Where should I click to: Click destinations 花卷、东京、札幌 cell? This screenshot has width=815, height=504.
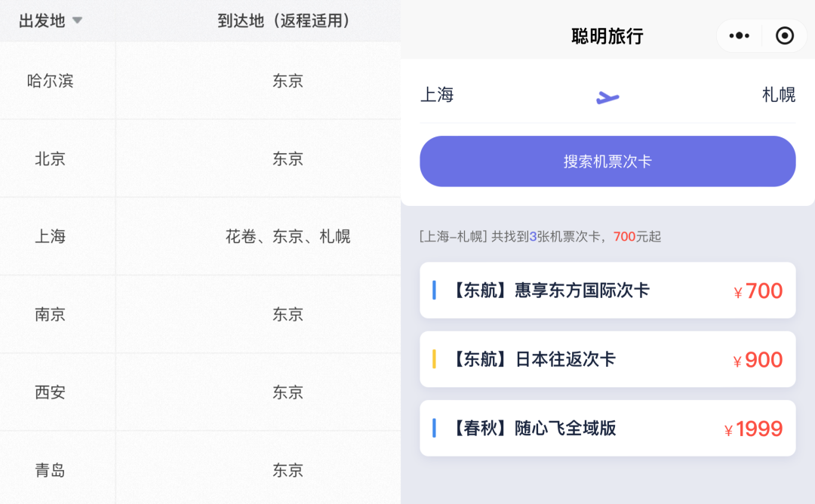[288, 237]
